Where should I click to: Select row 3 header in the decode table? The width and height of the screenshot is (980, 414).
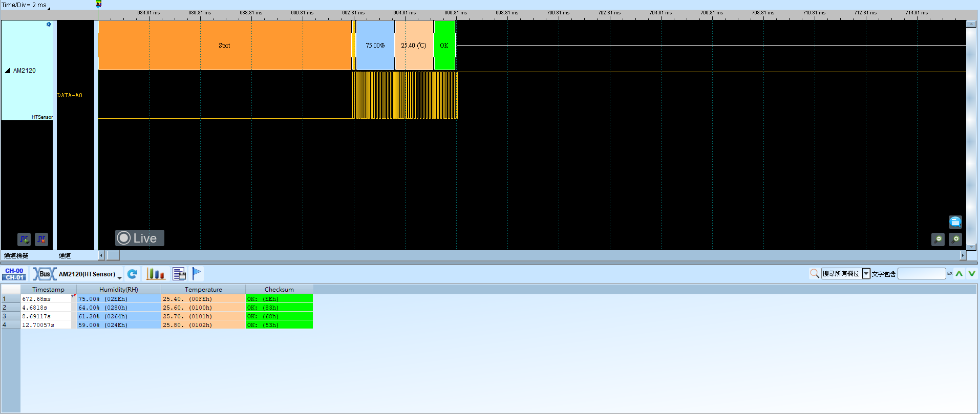click(11, 316)
